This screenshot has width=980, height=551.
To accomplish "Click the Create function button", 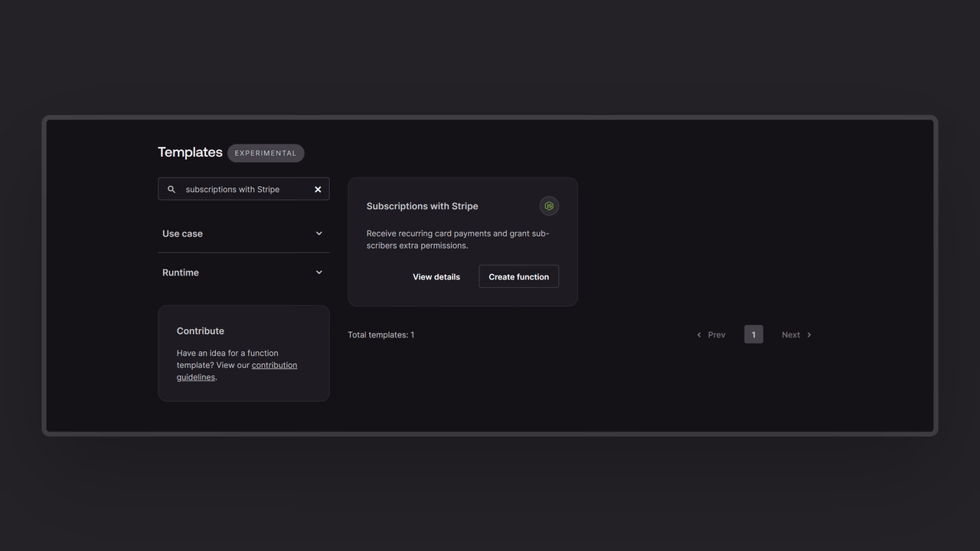I will pyautogui.click(x=519, y=277).
